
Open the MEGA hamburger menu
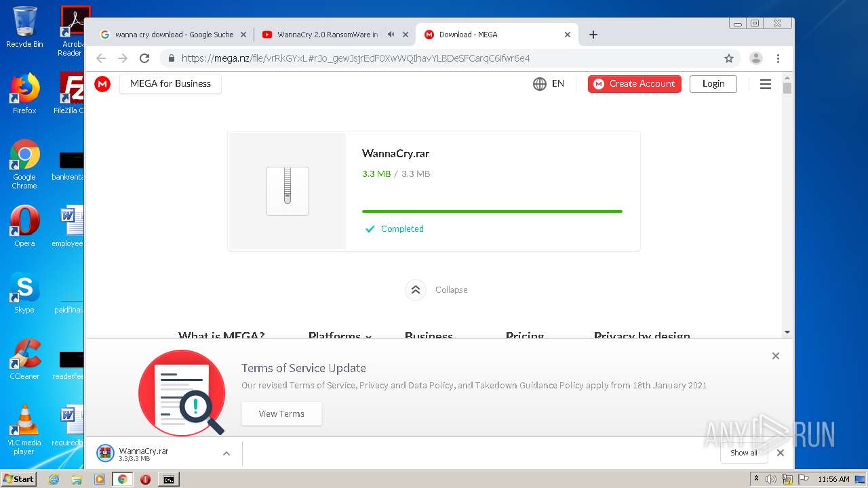point(766,84)
